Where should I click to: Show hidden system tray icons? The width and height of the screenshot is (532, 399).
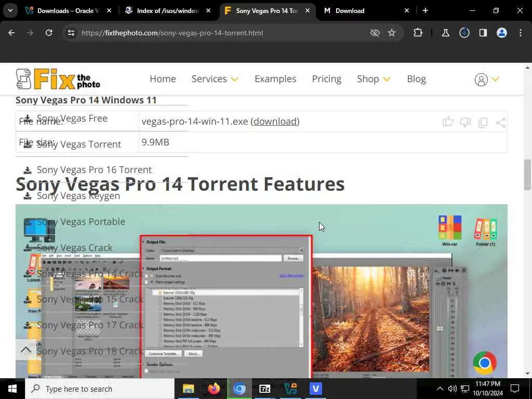click(440, 389)
